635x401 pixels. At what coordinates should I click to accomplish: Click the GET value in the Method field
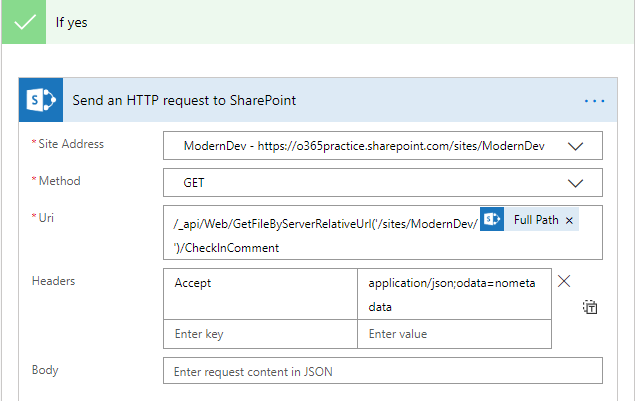click(x=194, y=183)
